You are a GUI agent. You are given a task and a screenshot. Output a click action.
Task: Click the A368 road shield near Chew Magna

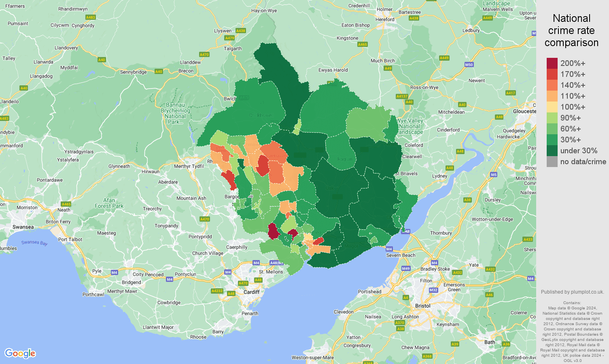point(427,356)
